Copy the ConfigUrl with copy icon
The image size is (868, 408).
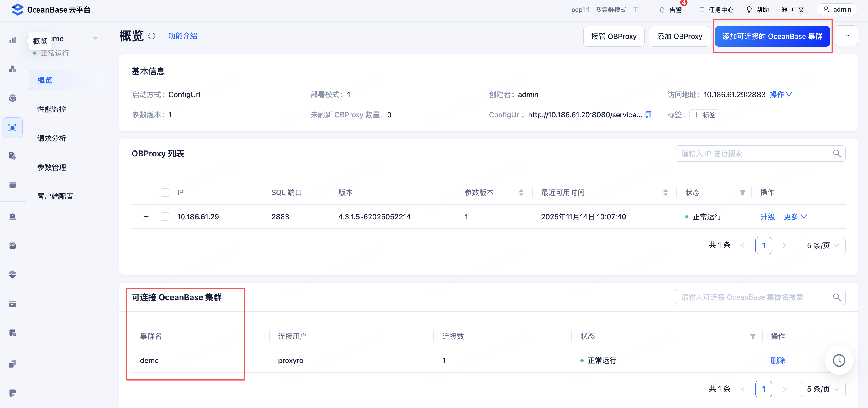coord(648,115)
